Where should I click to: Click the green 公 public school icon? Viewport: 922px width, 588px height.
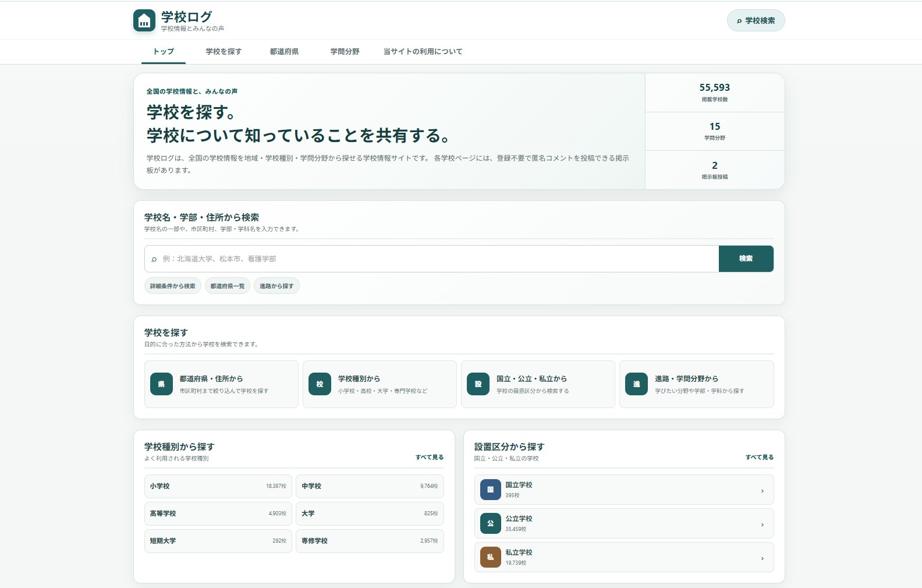(490, 523)
